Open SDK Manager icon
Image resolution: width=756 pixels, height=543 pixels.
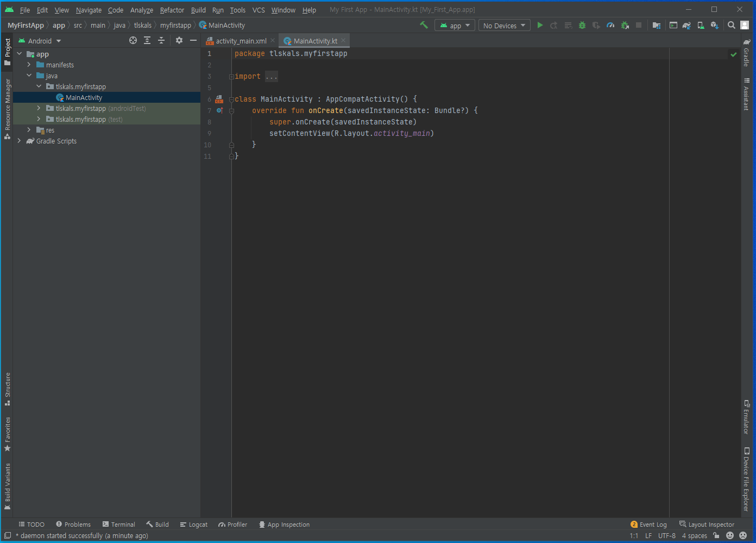pos(715,25)
